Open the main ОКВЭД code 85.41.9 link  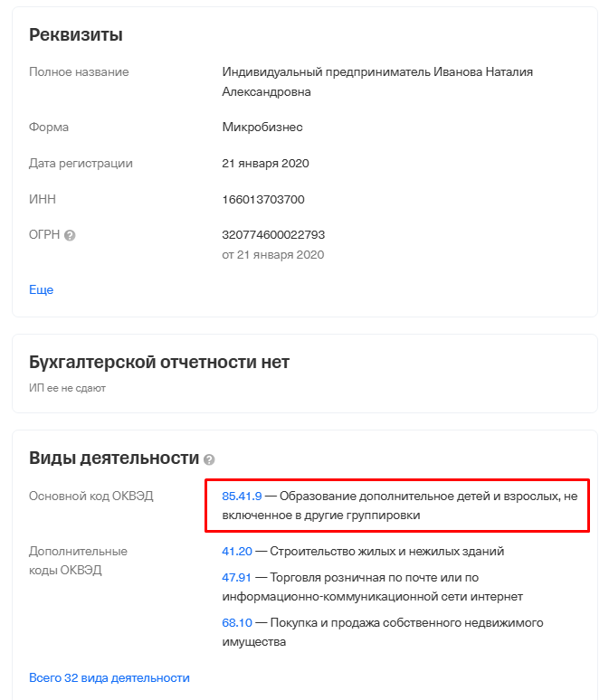coord(242,496)
